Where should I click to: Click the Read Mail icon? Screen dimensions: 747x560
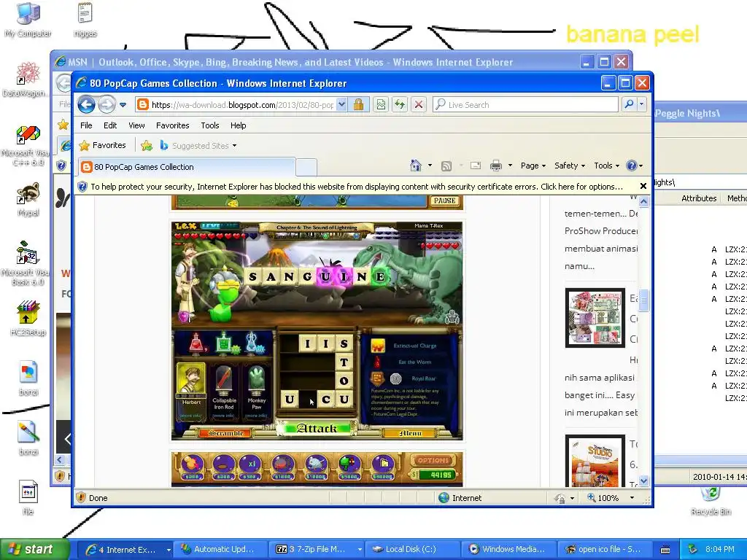click(x=476, y=166)
